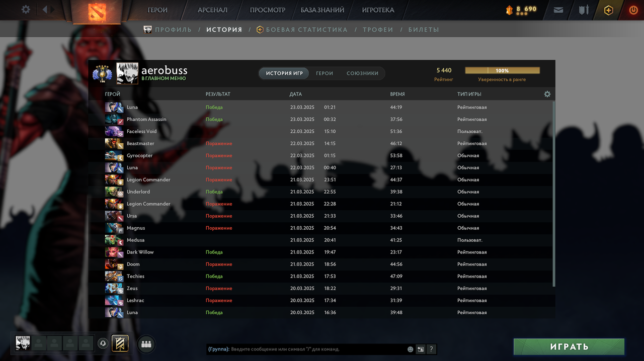Click the Ursa hero portrait
The image size is (644, 361).
click(x=114, y=216)
